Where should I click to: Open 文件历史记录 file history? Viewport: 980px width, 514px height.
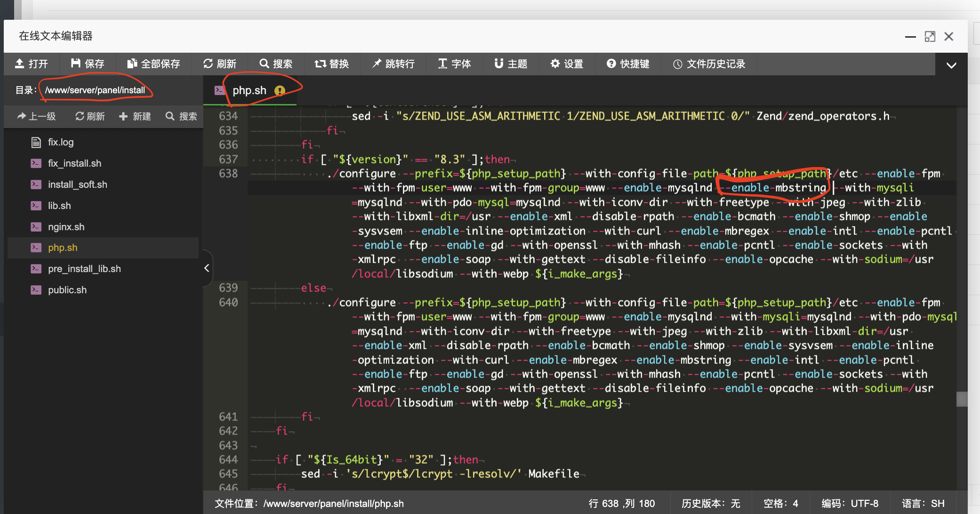point(709,64)
